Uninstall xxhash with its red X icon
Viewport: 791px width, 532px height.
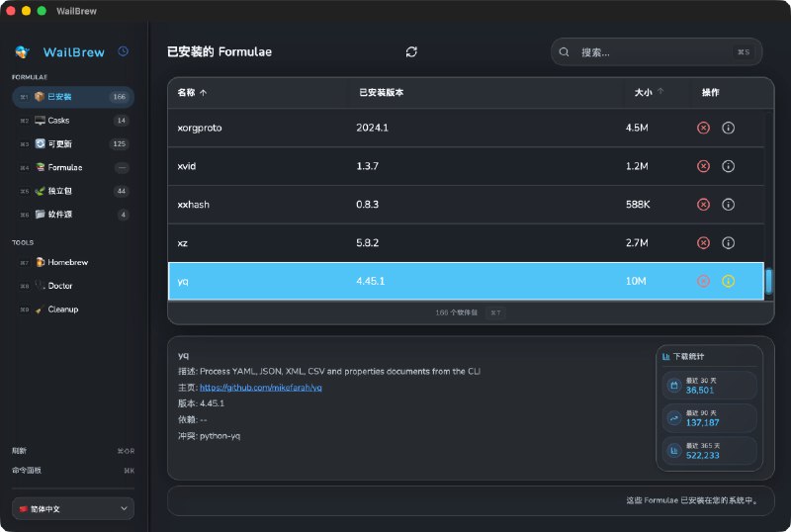(703, 205)
